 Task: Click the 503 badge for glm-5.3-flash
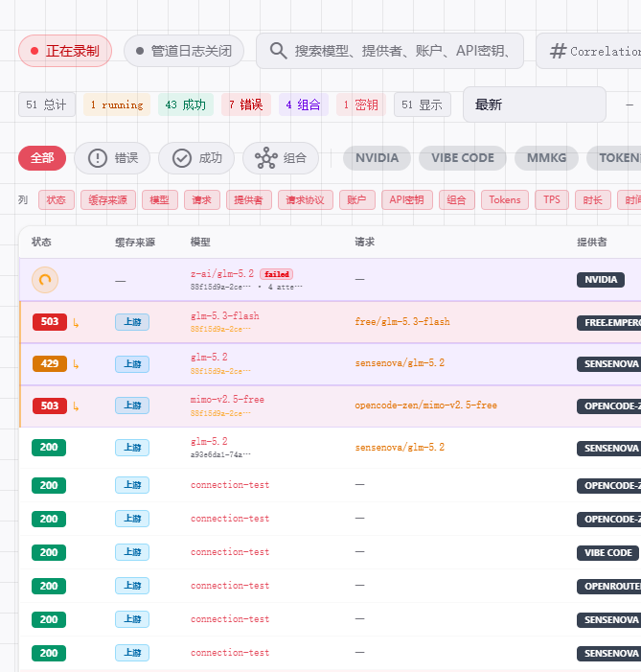click(50, 322)
